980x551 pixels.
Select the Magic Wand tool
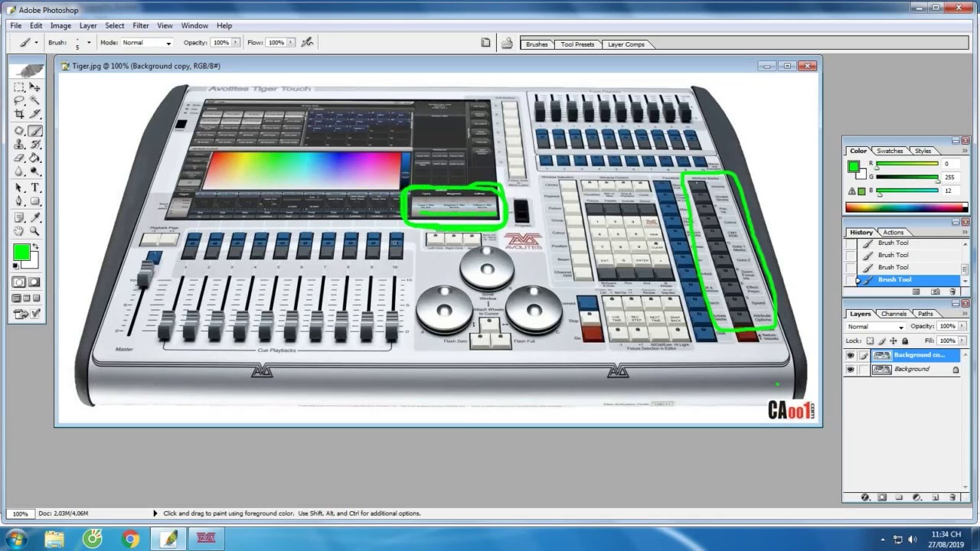coord(34,101)
